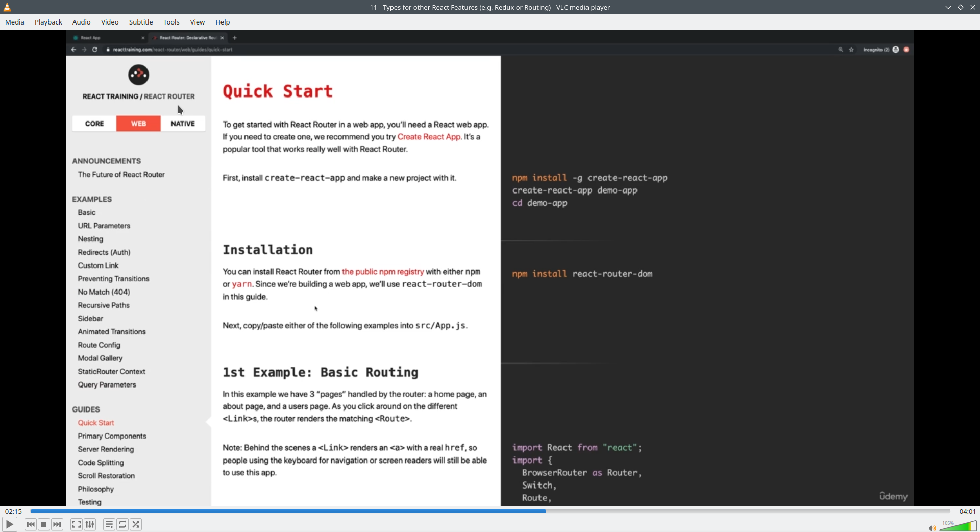Open the Server Rendering guide
The width and height of the screenshot is (980, 532).
[106, 449]
